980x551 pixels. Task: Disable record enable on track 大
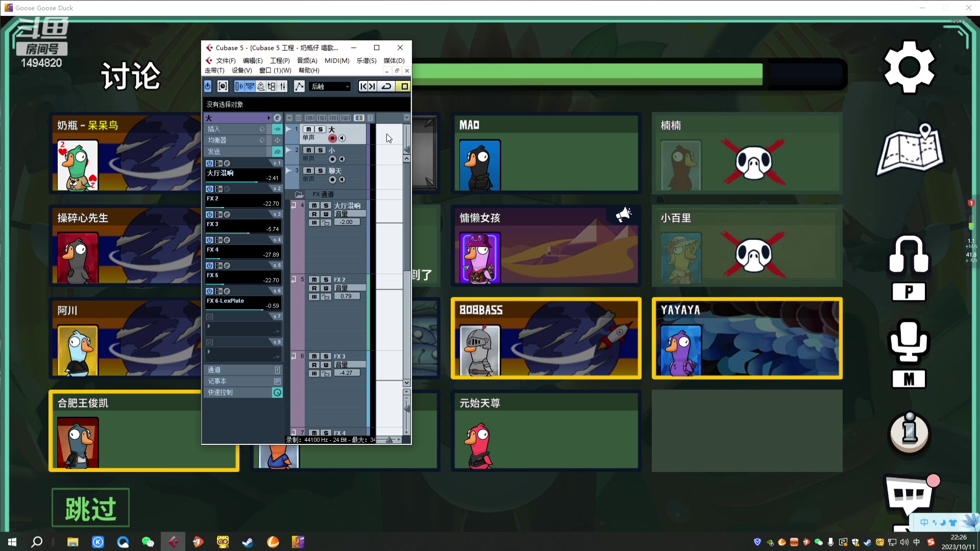(x=332, y=138)
